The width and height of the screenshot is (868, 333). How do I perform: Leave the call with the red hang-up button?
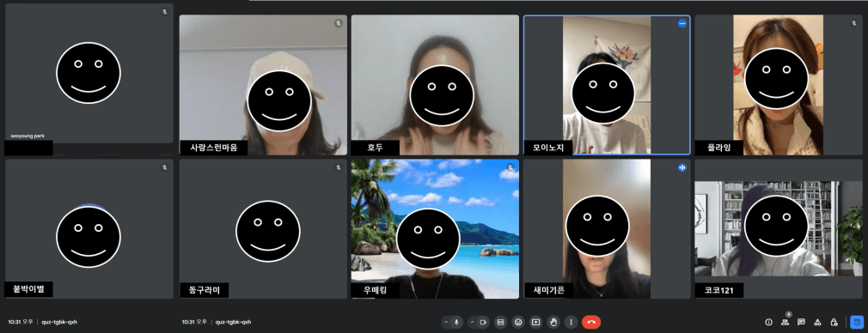591,322
